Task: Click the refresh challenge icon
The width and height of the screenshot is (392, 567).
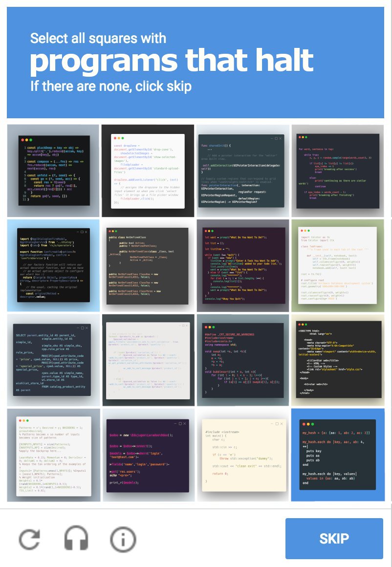Action: 29,539
